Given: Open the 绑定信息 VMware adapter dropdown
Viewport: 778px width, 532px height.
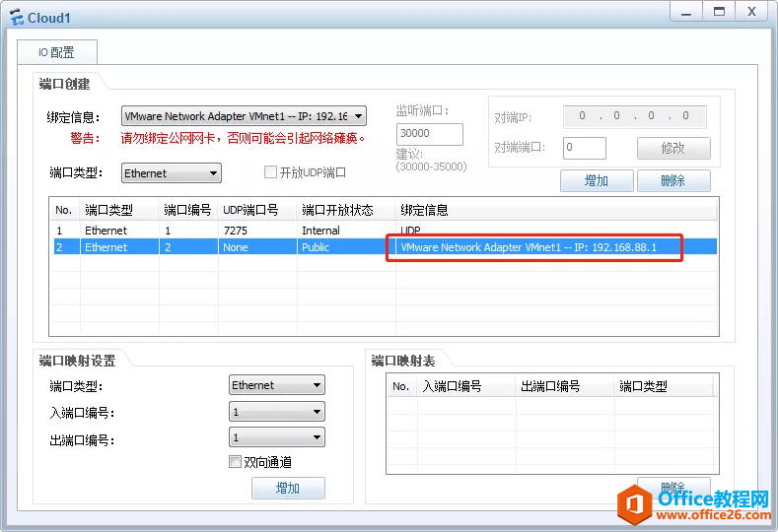Looking at the screenshot, I should click(x=244, y=116).
